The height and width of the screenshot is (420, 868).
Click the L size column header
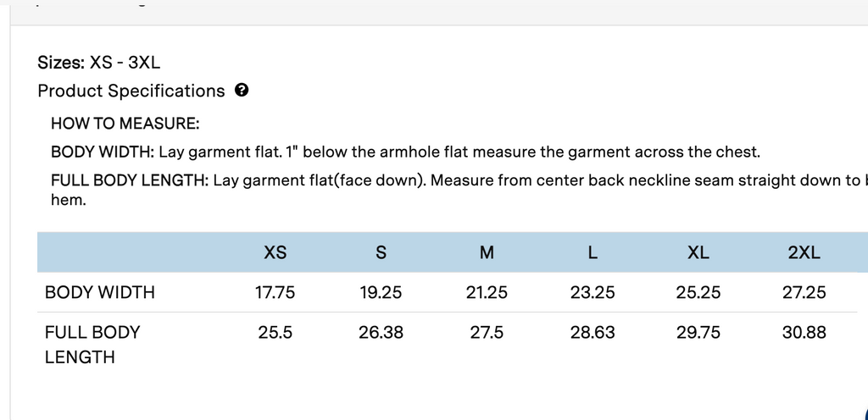point(593,252)
